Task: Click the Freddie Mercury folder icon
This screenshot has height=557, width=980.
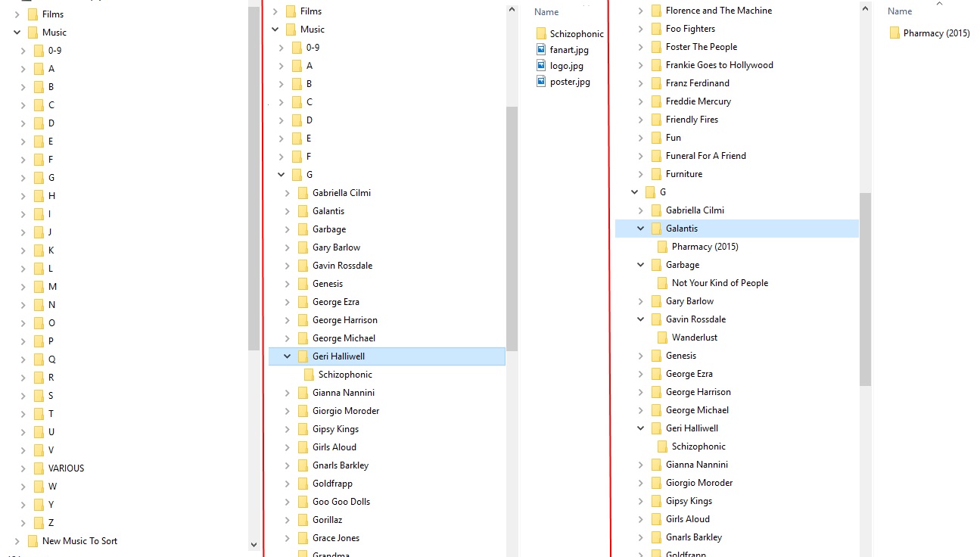Action: tap(656, 101)
